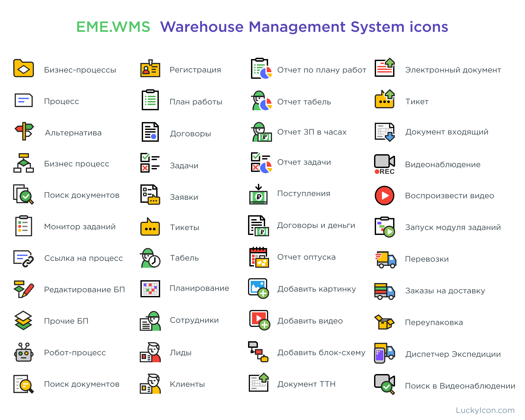
Task: Click the 'Перевозки' label
Action: 427,259
